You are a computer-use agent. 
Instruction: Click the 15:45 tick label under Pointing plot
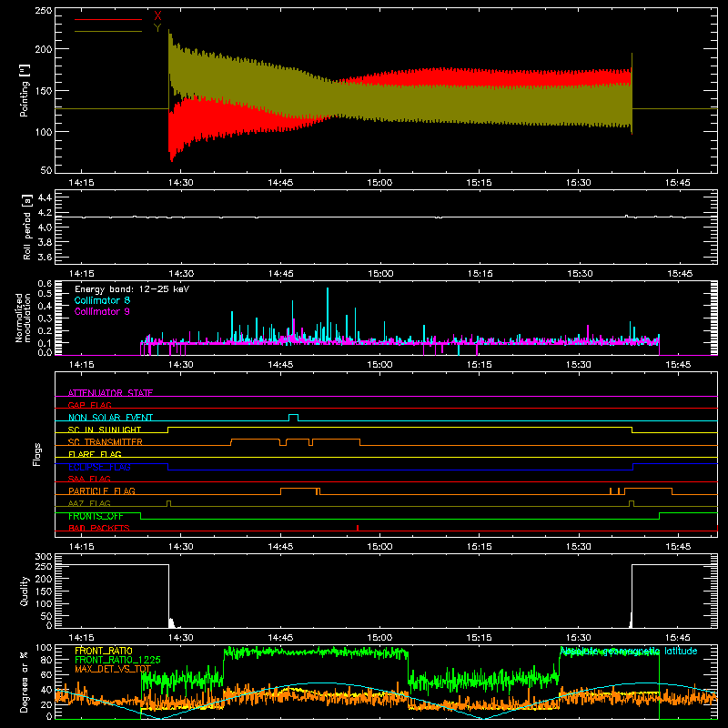677,183
